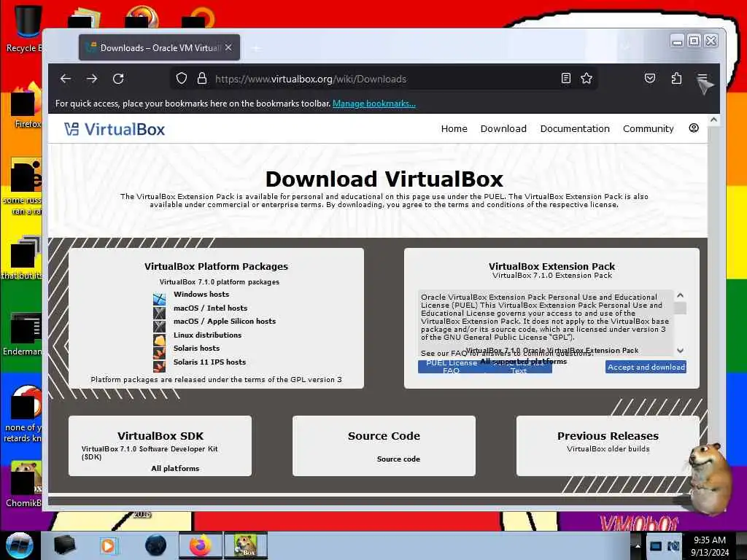Open the tracking protection shield icon

[182, 79]
